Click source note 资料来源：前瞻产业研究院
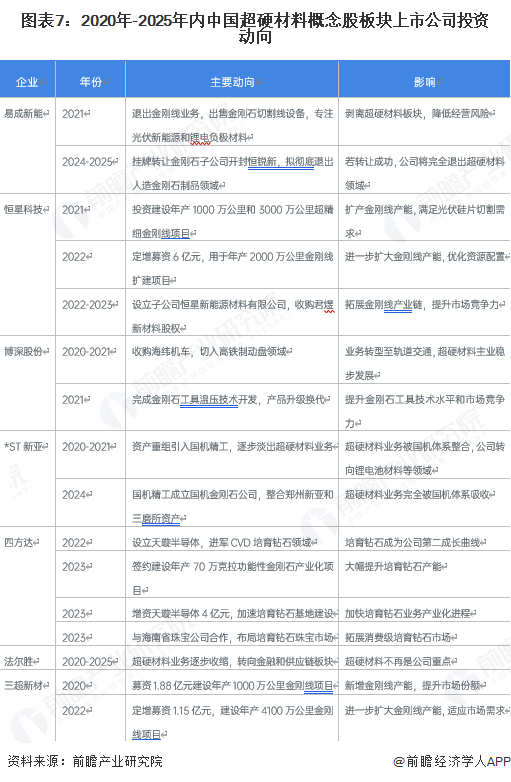The image size is (511, 782). tap(85, 762)
